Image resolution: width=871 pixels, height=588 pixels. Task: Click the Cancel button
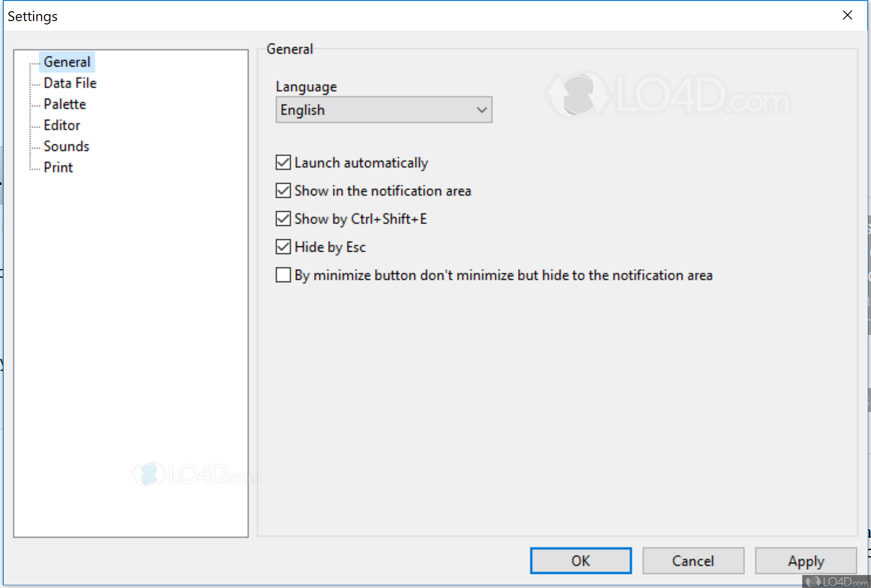click(693, 561)
